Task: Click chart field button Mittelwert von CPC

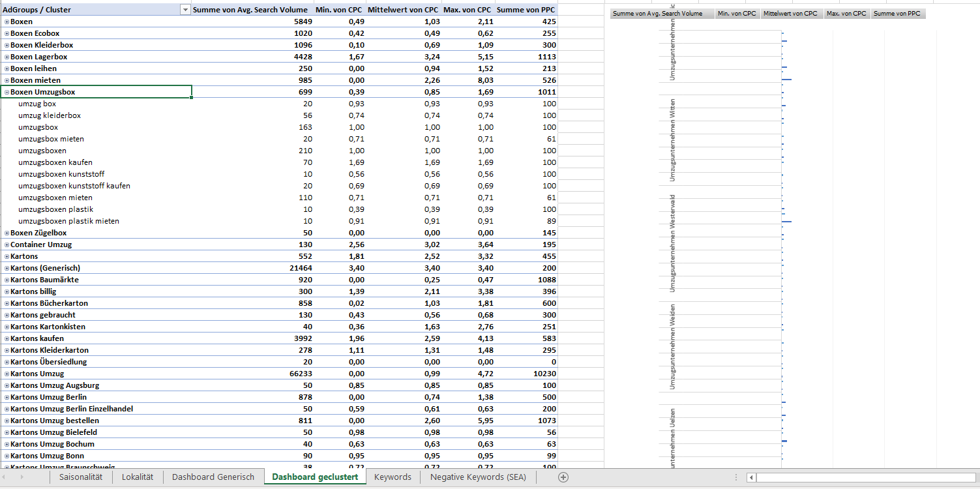Action: tap(790, 14)
